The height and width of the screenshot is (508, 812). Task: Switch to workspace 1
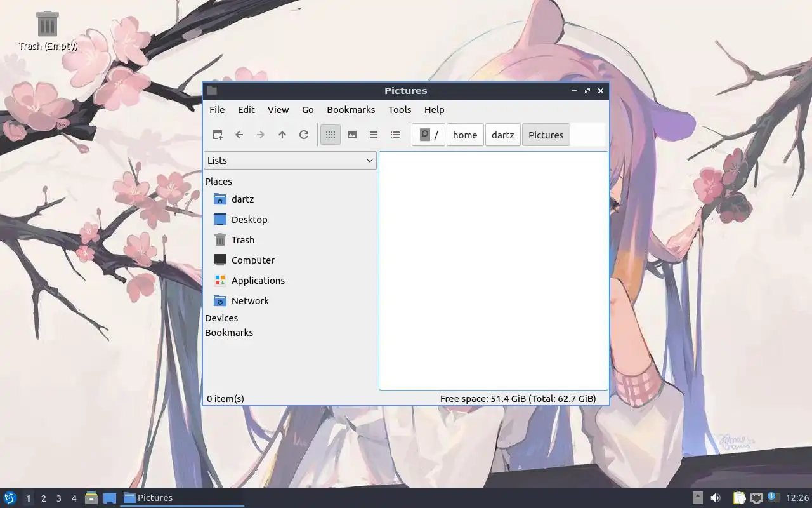coord(28,498)
